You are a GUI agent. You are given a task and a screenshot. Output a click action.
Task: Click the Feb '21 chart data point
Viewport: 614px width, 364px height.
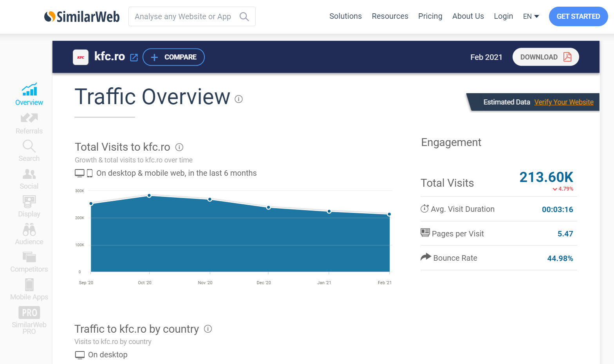389,214
